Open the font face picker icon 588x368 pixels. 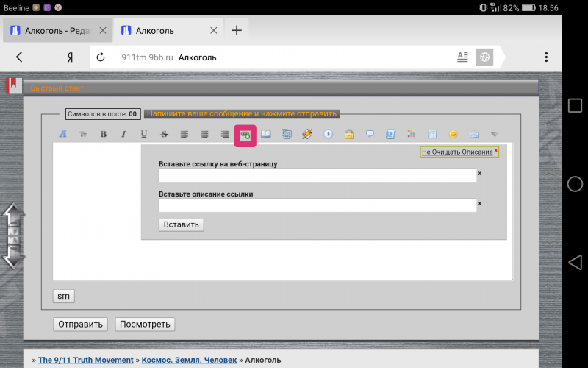(63, 134)
